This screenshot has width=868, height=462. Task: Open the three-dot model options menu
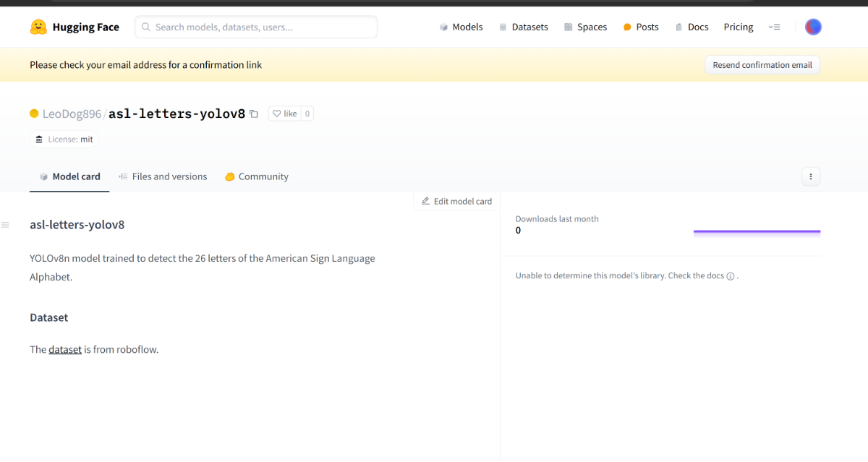[x=811, y=176]
